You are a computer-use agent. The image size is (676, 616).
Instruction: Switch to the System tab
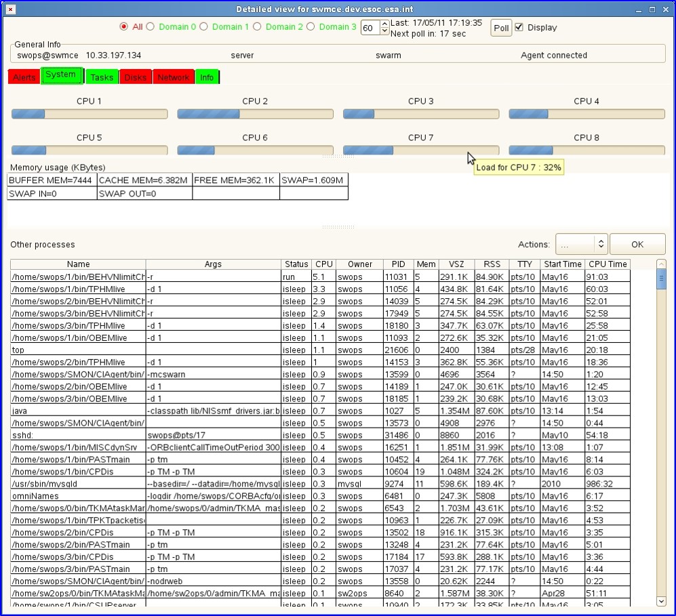[x=62, y=75]
